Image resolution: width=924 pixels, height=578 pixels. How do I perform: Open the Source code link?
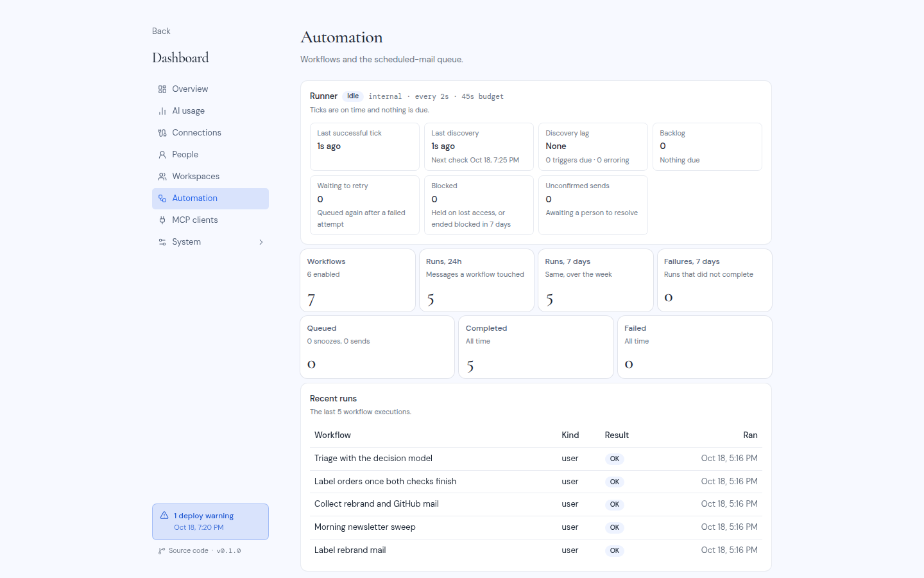pos(189,551)
